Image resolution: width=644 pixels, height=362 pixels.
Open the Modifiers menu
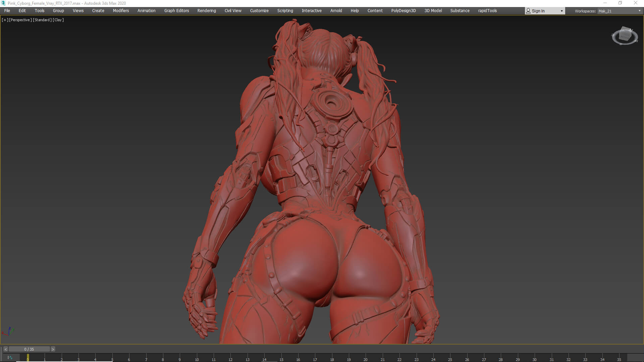point(121,11)
